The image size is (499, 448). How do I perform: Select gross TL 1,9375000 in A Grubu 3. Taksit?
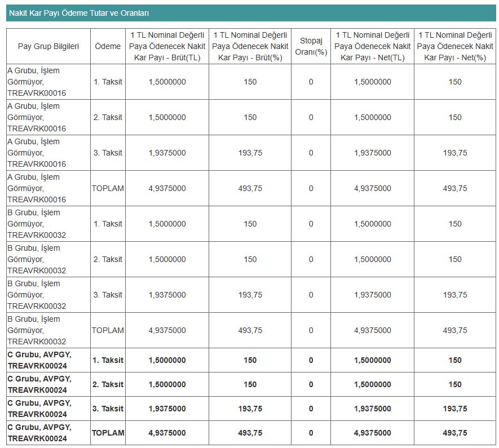coord(167,153)
